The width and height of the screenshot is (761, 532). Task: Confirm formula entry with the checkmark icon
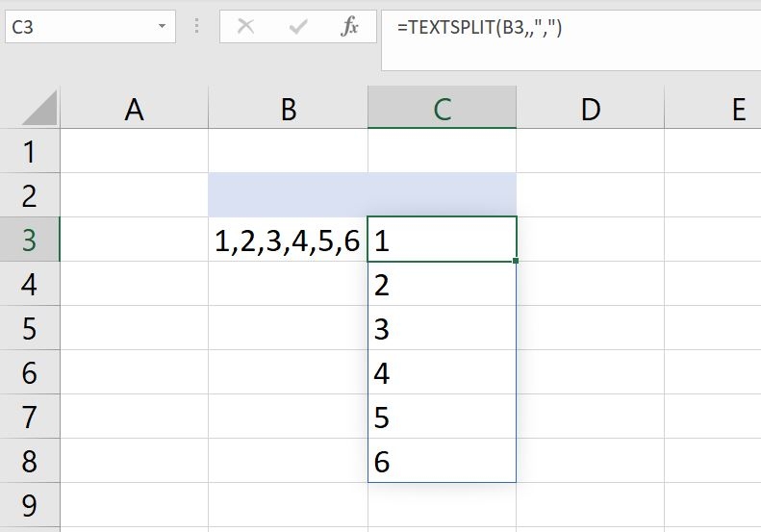pyautogui.click(x=297, y=27)
